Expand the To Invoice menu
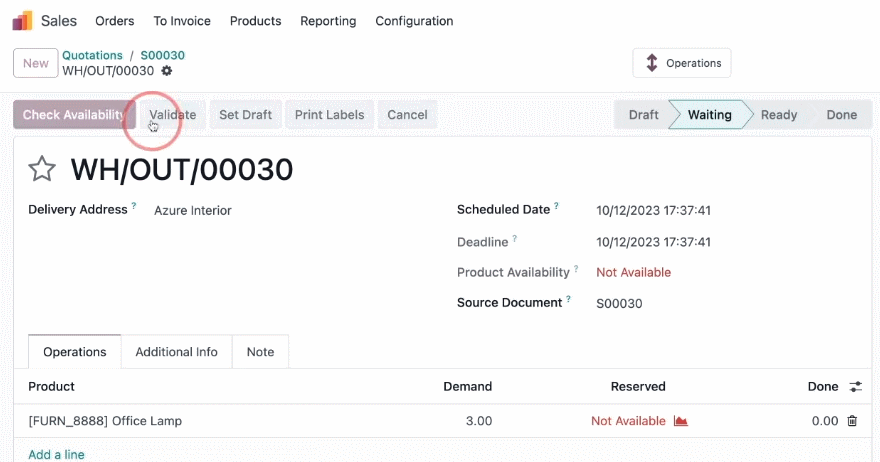This screenshot has height=462, width=880. coord(182,21)
